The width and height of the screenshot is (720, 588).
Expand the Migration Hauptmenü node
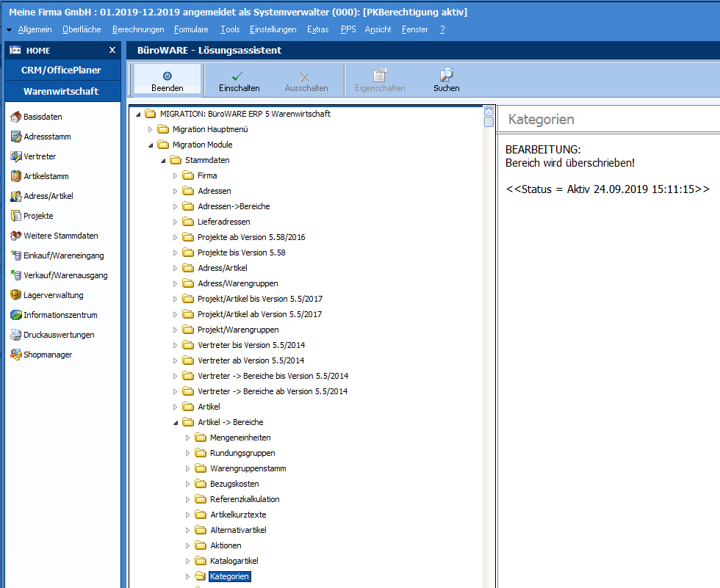point(151,129)
